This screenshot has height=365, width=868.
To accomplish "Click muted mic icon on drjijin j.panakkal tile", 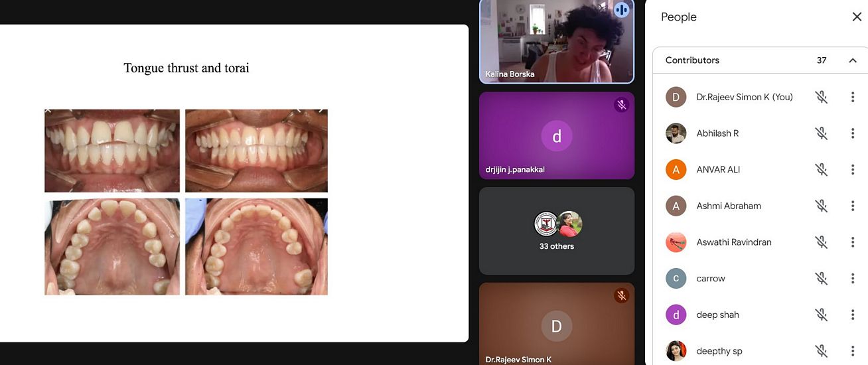I will pyautogui.click(x=621, y=104).
